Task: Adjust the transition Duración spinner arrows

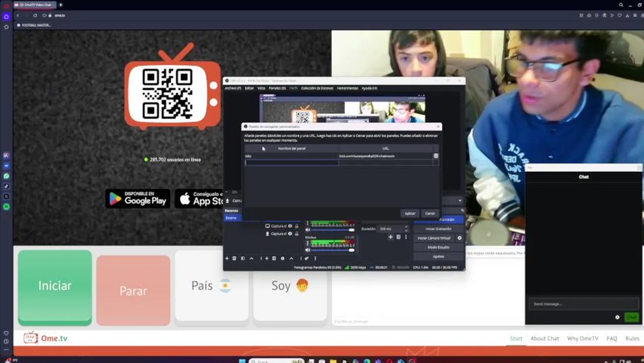Action: (x=406, y=228)
